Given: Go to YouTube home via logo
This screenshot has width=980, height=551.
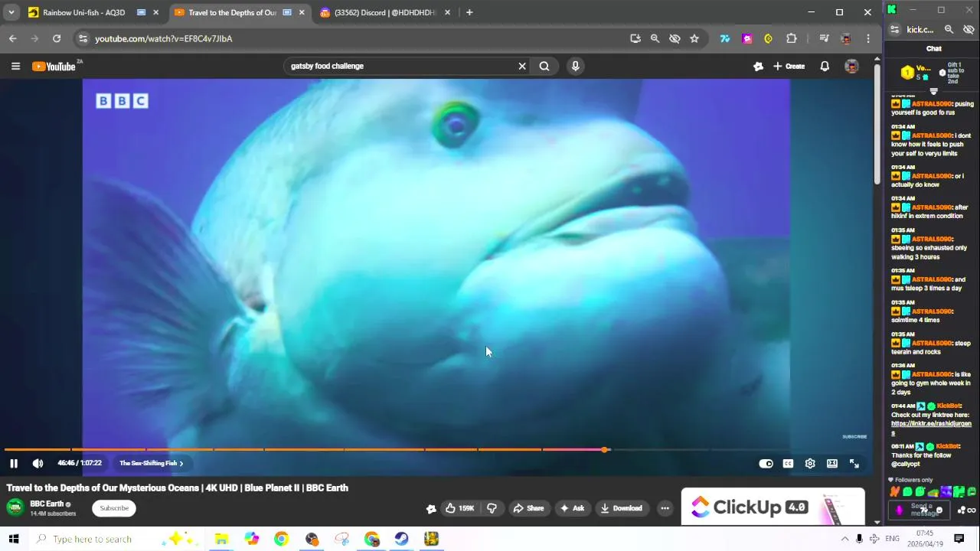Looking at the screenshot, I should 55,67.
